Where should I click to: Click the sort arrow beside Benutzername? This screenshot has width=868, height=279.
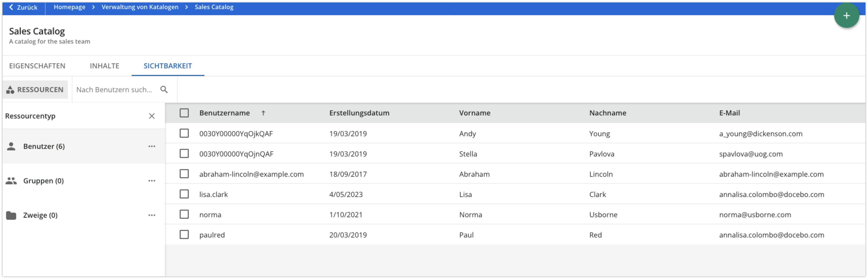click(263, 113)
